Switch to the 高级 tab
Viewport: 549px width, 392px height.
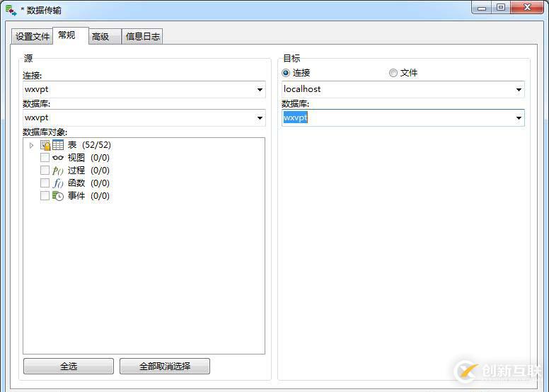point(105,36)
